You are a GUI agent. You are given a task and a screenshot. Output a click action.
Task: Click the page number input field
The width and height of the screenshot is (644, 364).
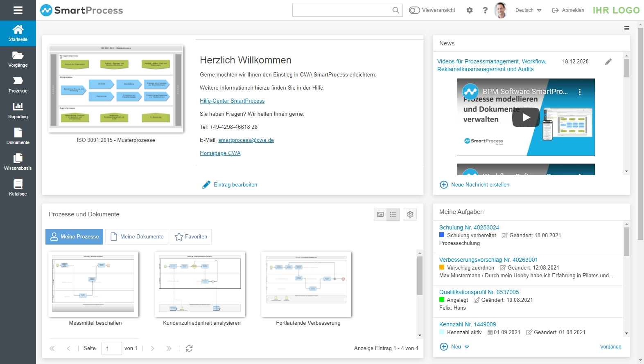[112, 348]
